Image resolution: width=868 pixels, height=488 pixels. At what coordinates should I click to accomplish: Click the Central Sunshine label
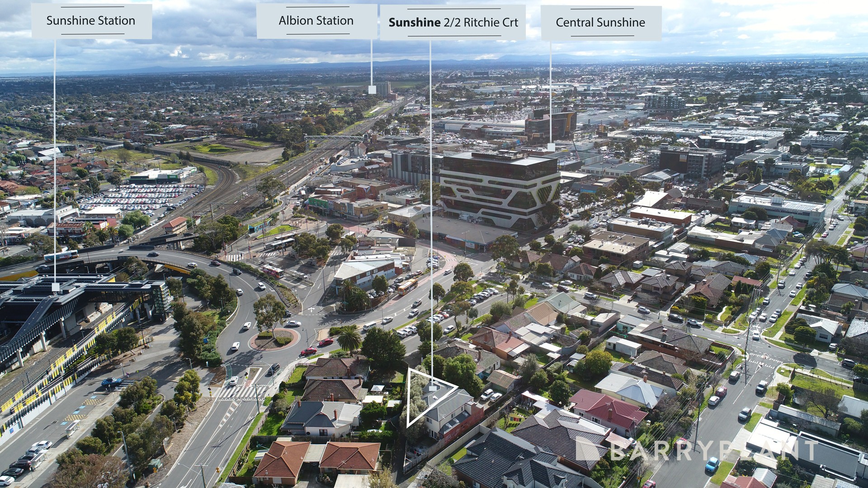(x=601, y=23)
